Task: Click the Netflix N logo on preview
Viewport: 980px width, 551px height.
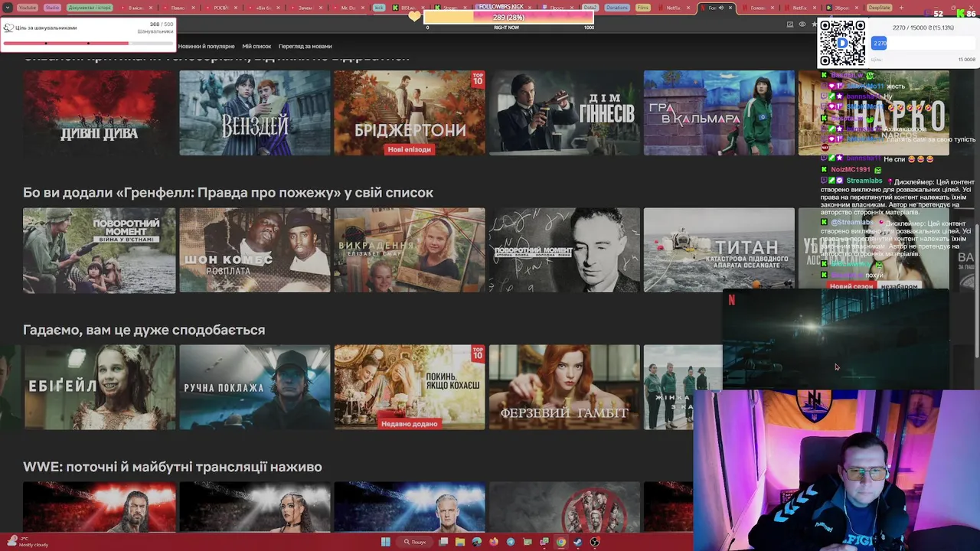Action: click(x=732, y=300)
